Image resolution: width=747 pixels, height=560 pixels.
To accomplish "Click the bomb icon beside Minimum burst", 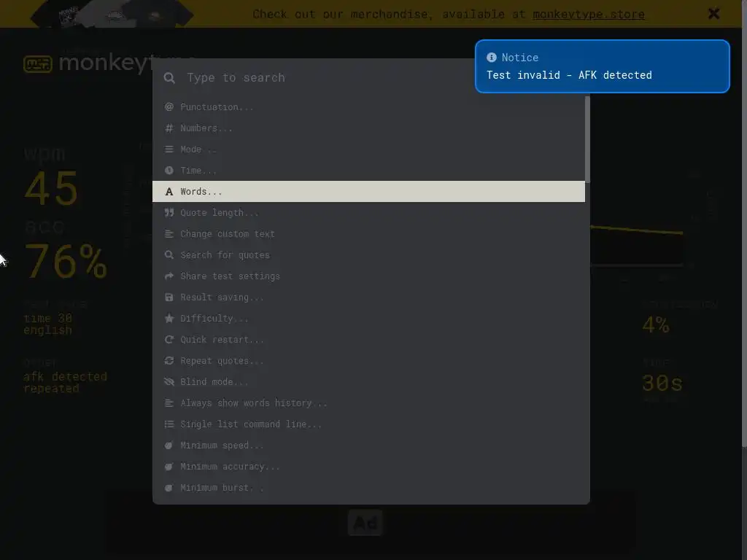I will coord(169,488).
